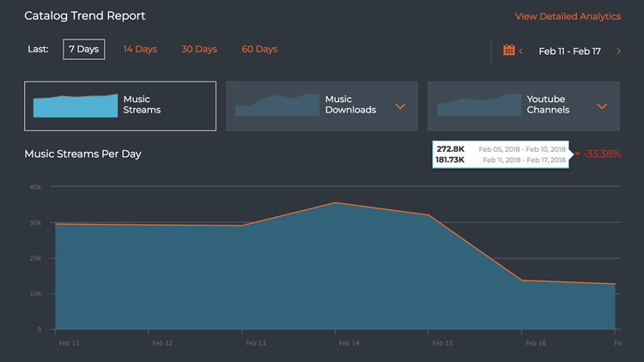Image resolution: width=644 pixels, height=362 pixels.
Task: Click the Music Streams sparkline thumbnail
Action: click(x=75, y=106)
